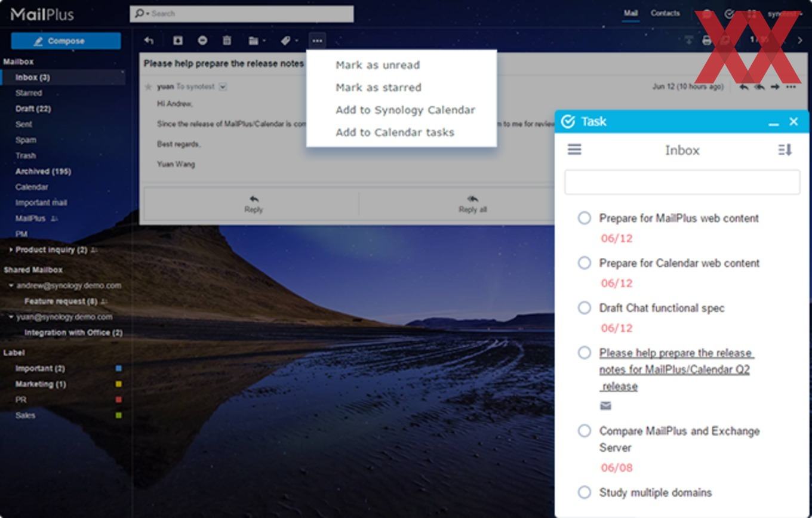
Task: Click the green Sales label color square
Action: click(x=118, y=415)
